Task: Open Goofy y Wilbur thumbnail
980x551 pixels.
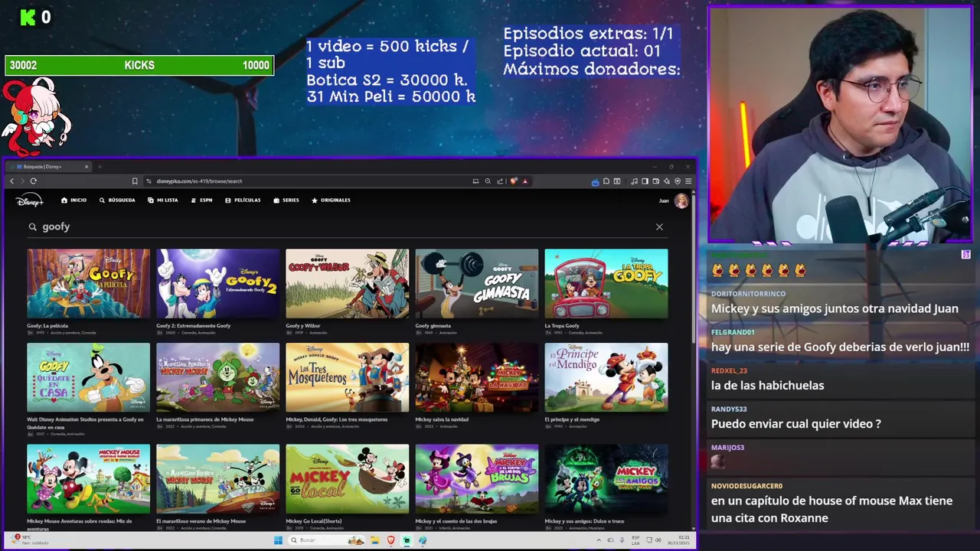Action: click(x=348, y=283)
